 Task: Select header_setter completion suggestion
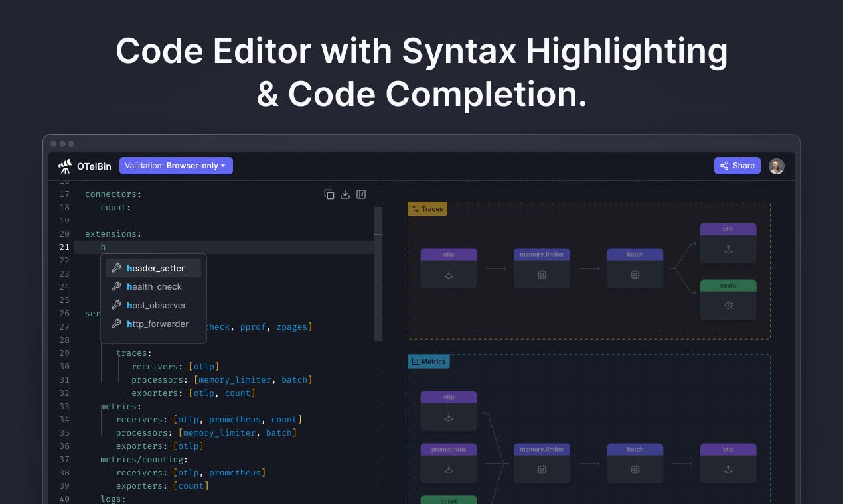pyautogui.click(x=153, y=268)
